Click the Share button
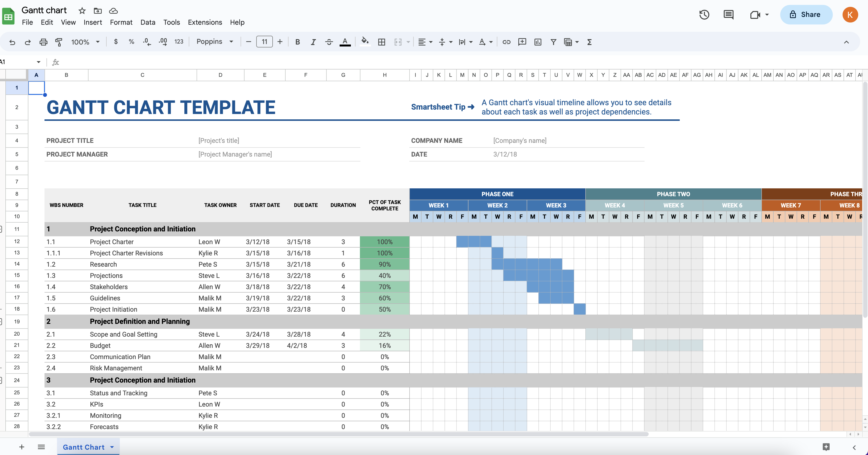This screenshot has width=868, height=455. point(806,14)
